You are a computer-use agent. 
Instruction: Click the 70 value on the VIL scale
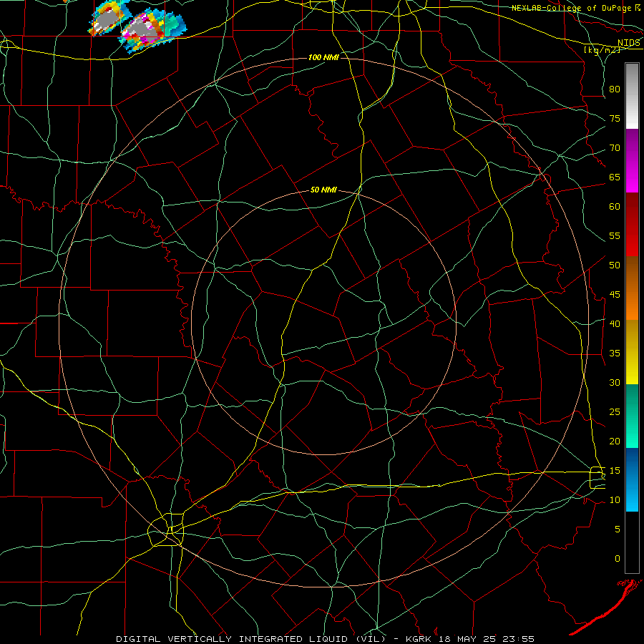(615, 148)
